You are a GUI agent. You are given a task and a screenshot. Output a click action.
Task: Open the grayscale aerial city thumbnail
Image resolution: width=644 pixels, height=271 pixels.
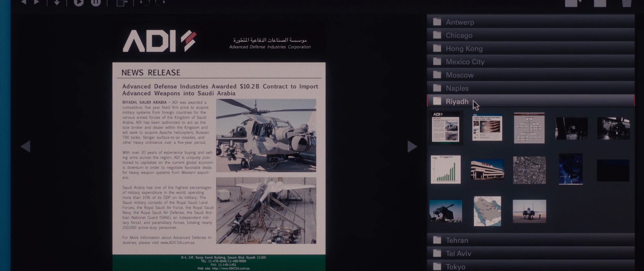(x=529, y=170)
